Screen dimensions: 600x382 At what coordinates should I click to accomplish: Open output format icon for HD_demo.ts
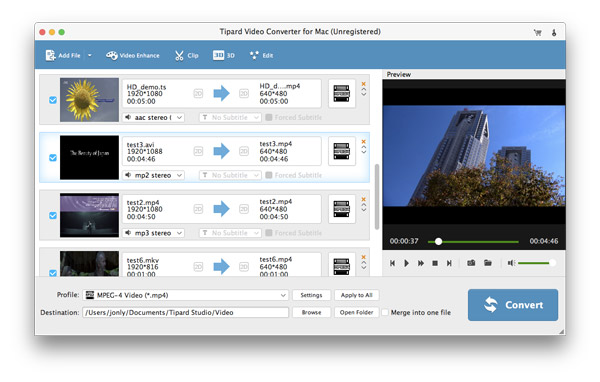click(x=342, y=93)
